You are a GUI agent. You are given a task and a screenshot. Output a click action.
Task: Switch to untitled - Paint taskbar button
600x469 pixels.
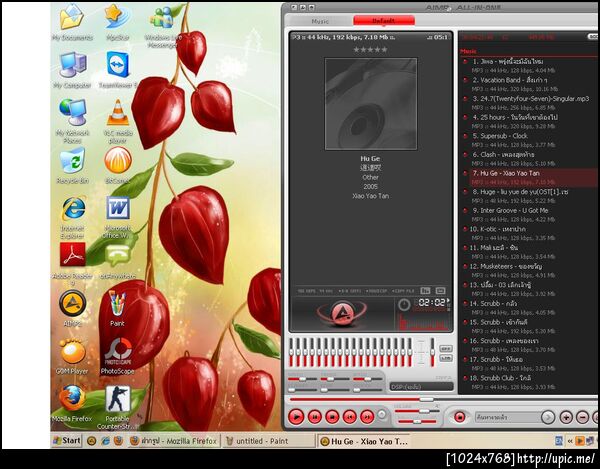click(269, 441)
